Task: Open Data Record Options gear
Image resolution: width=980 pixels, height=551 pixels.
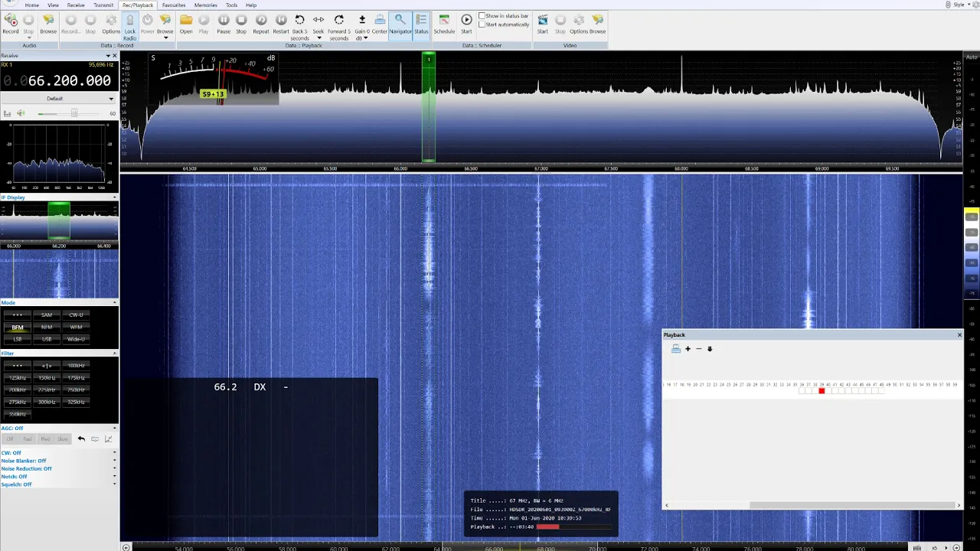Action: [x=111, y=23]
